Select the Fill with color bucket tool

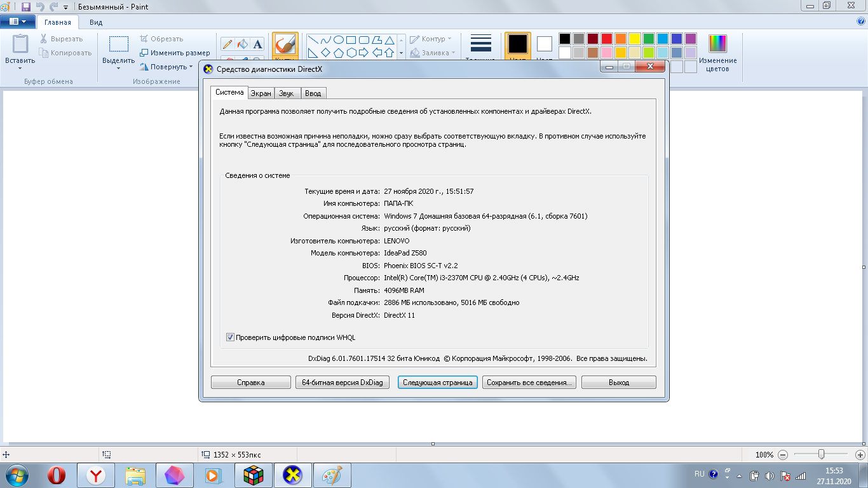[x=242, y=44]
